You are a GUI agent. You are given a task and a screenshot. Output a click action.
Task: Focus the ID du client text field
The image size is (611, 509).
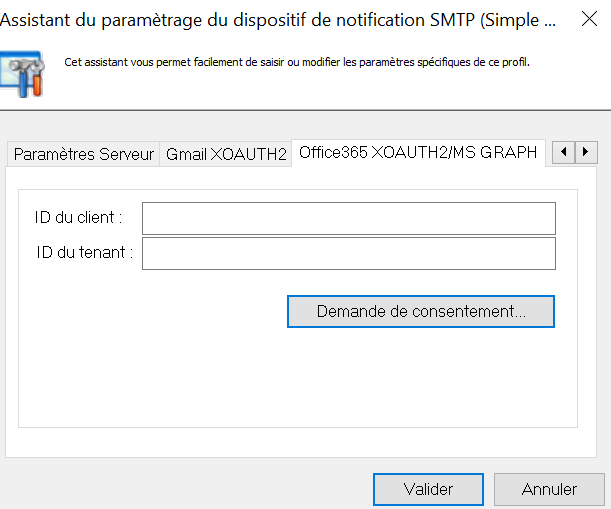348,217
